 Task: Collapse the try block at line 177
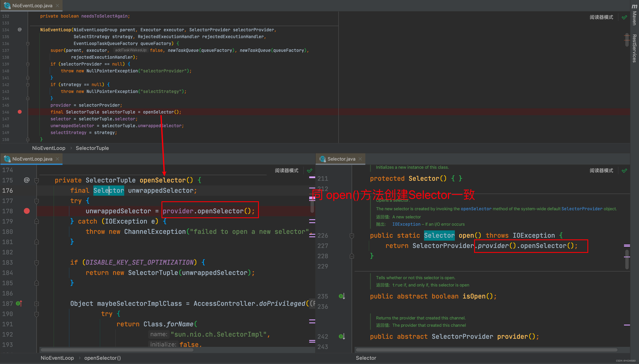click(x=36, y=201)
